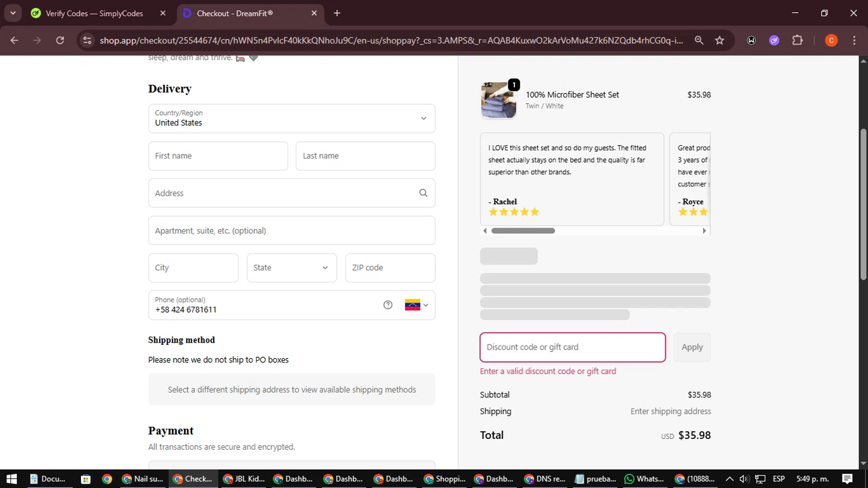The image size is (868, 488).
Task: Open the site information icon in address bar
Action: (87, 41)
